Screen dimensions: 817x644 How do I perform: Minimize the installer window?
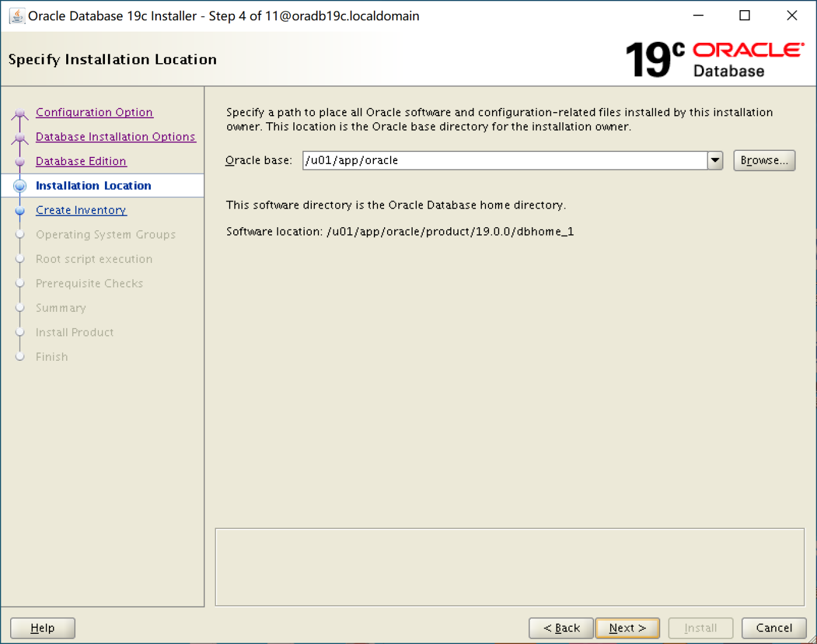698,16
